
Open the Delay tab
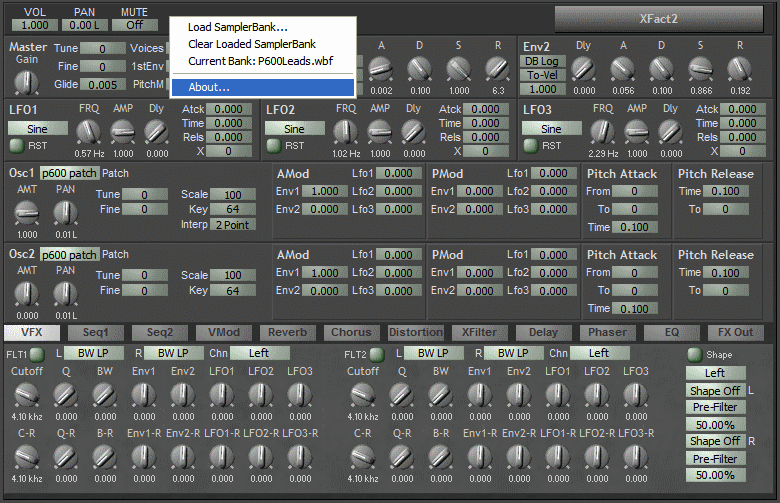point(543,332)
